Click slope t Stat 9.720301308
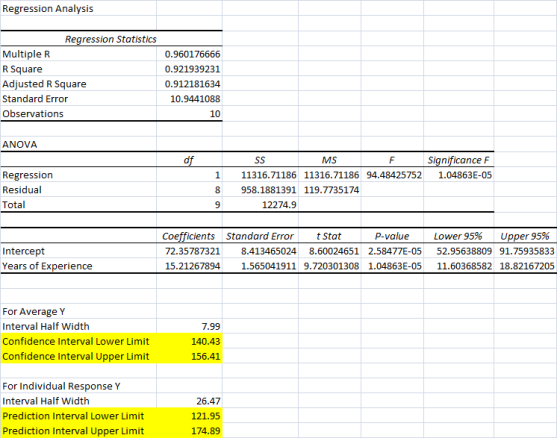The height and width of the screenshot is (438, 560). [x=331, y=266]
